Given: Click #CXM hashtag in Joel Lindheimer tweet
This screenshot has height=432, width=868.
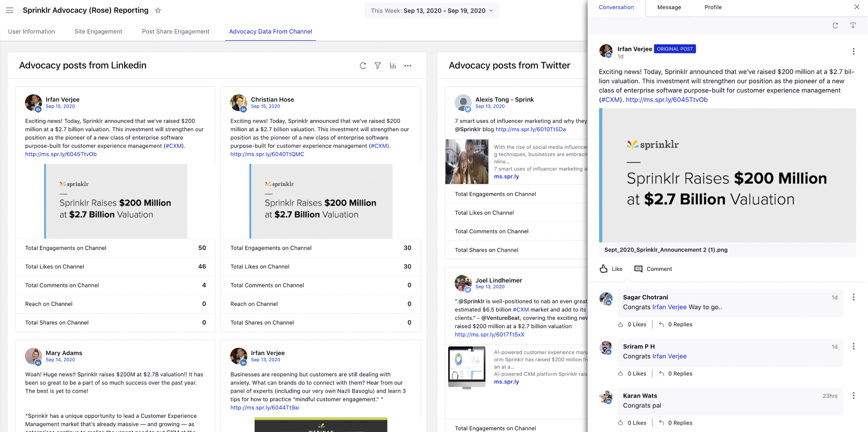Looking at the screenshot, I should (x=521, y=310).
